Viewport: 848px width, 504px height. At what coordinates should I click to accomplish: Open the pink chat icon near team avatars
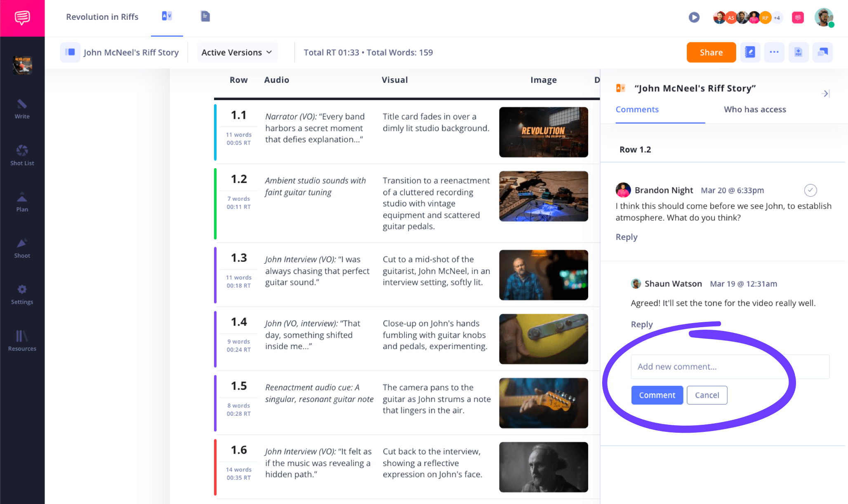click(797, 17)
